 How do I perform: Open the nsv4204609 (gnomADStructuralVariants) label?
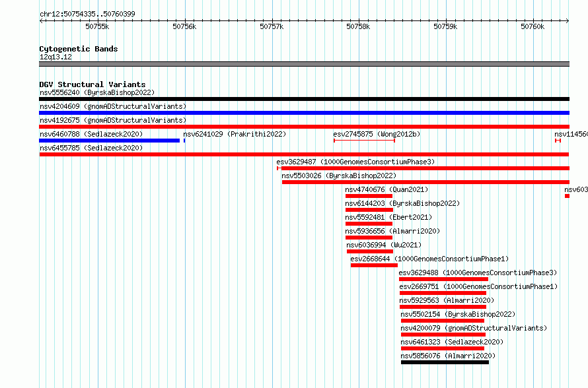113,106
